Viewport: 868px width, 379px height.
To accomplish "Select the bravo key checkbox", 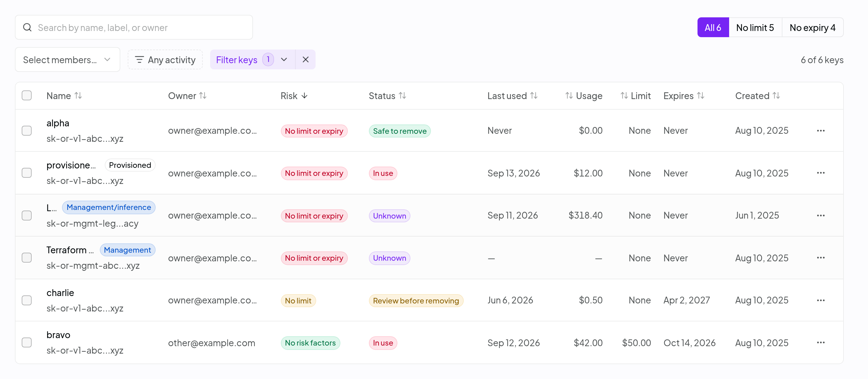I will tap(27, 343).
